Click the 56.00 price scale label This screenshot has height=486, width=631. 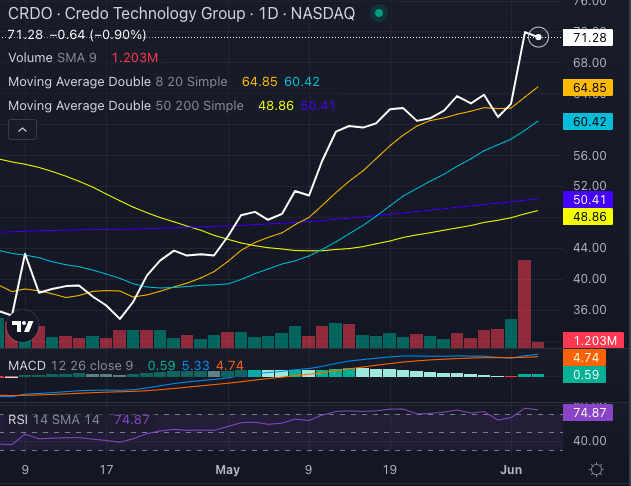point(590,156)
